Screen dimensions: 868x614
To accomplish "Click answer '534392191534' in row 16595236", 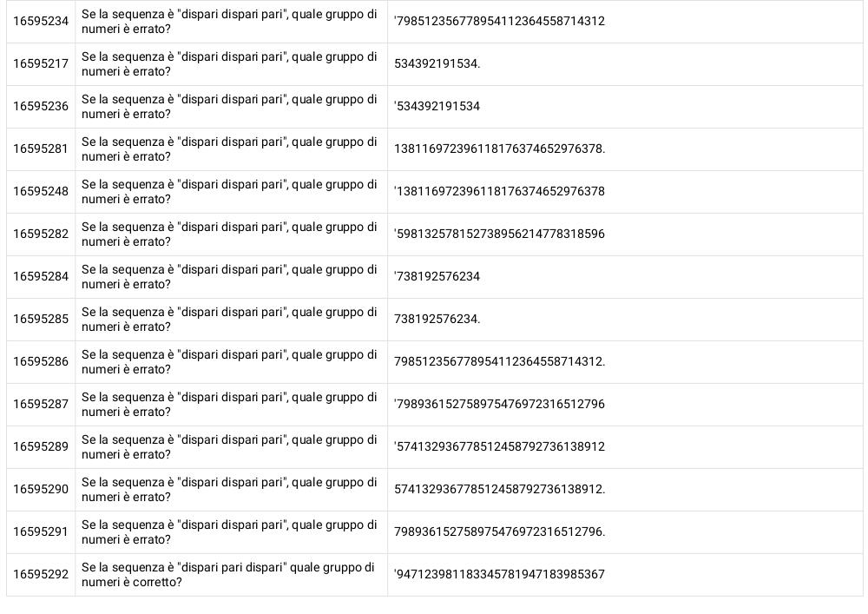I will (x=437, y=106).
